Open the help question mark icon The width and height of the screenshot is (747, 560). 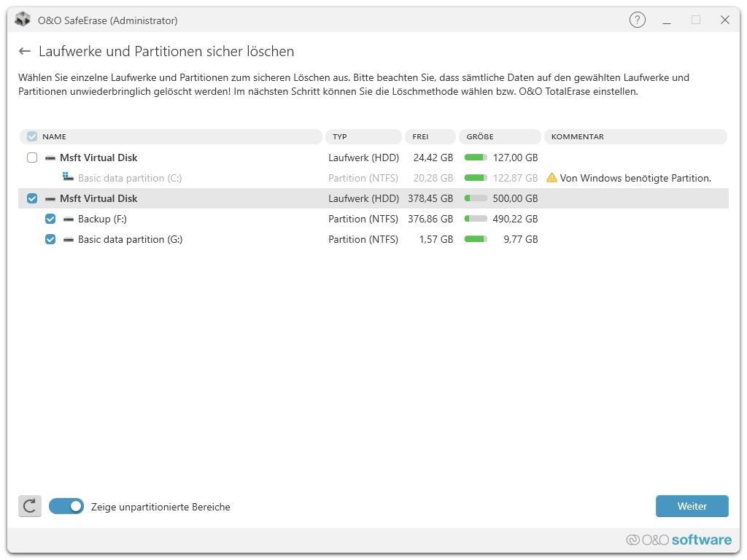click(637, 20)
